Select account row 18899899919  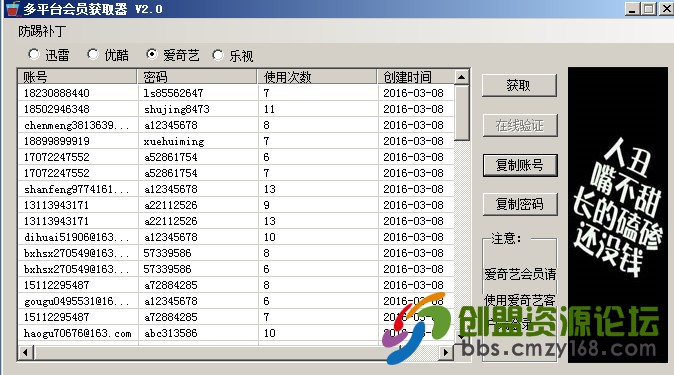[x=236, y=141]
